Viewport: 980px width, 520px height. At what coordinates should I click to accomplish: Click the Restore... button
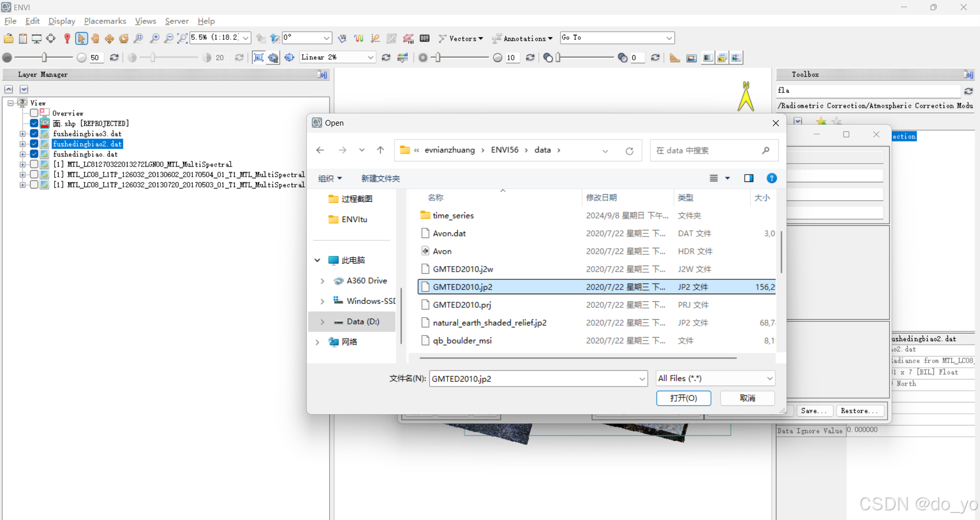click(859, 411)
